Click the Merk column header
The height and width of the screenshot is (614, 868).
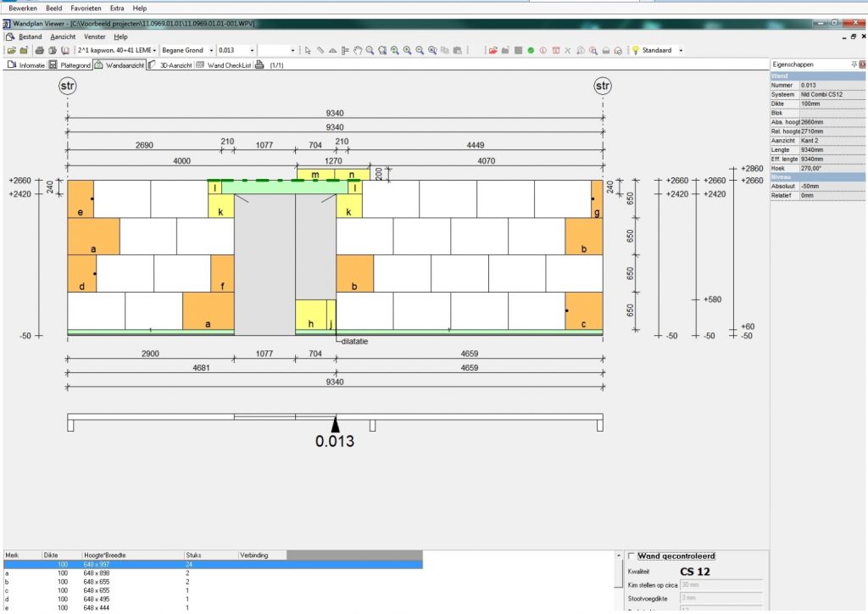point(23,555)
